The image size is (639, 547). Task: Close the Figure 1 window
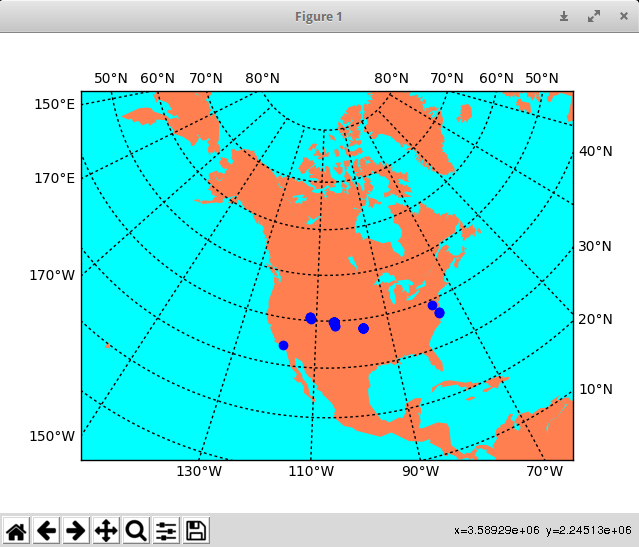pos(623,16)
